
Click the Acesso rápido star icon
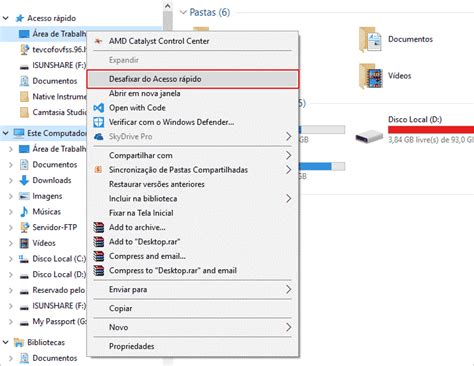click(20, 18)
